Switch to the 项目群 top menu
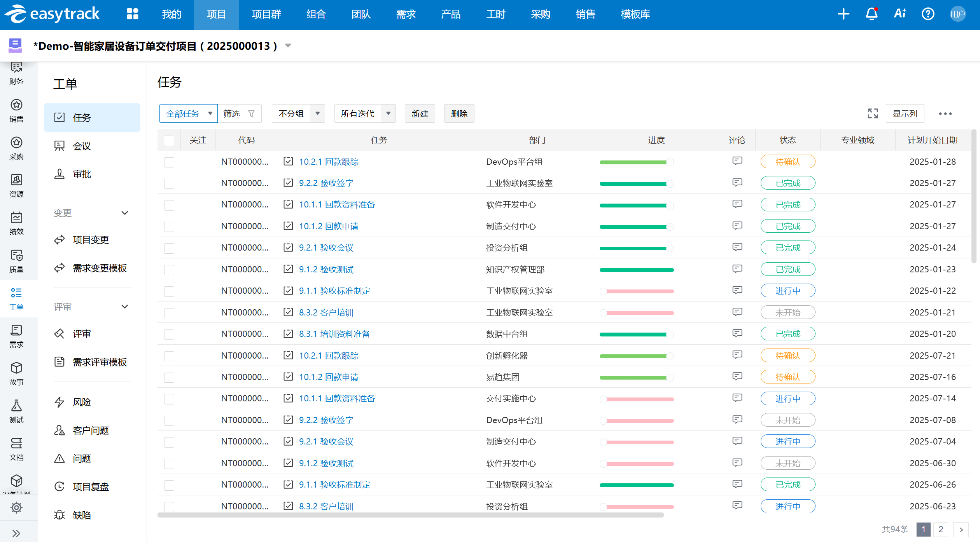Screen dimensions: 980x542 [266, 14]
